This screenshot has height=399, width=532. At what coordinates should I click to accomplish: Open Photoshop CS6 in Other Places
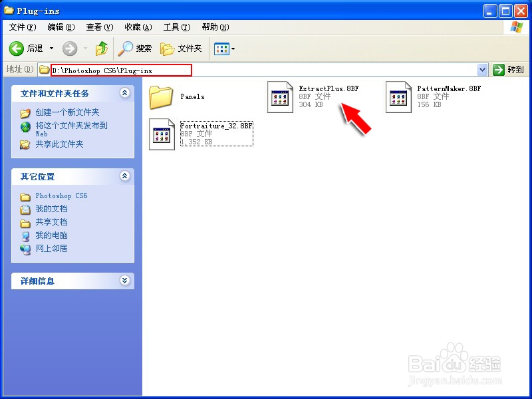coord(61,196)
